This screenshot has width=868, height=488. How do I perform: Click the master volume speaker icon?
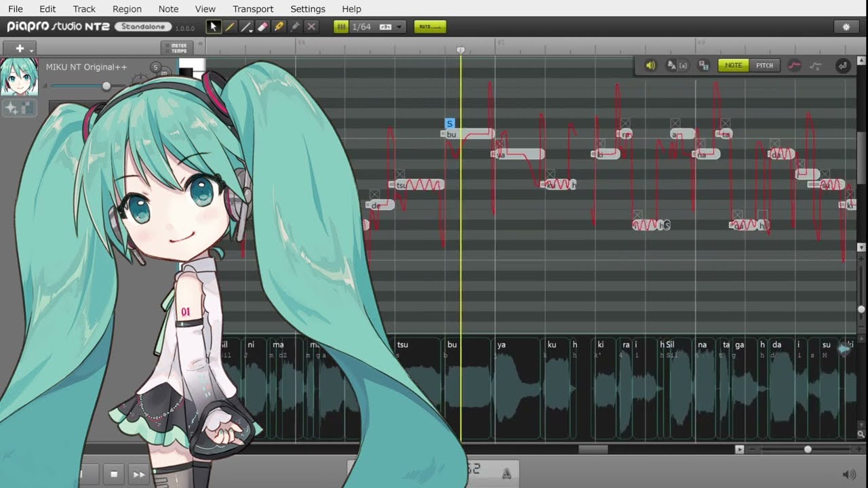tap(849, 475)
